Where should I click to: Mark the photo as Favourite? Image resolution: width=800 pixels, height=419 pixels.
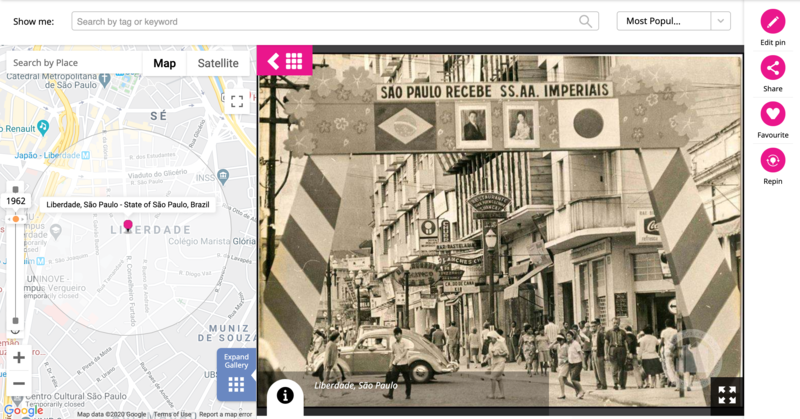[x=772, y=114]
